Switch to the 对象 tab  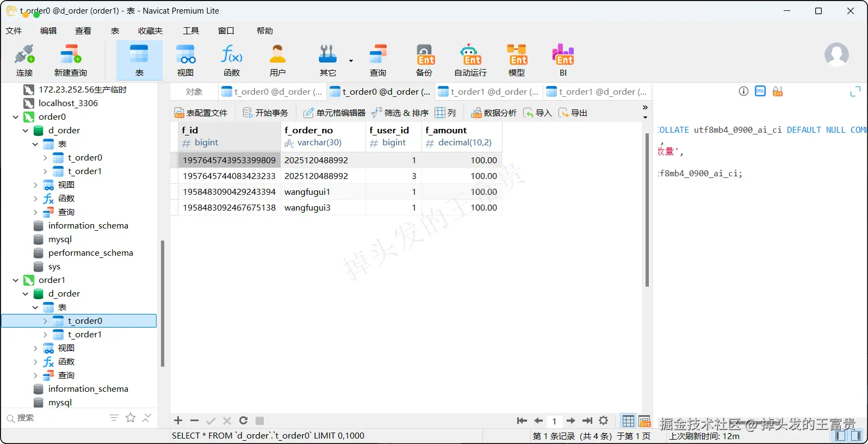pos(194,92)
